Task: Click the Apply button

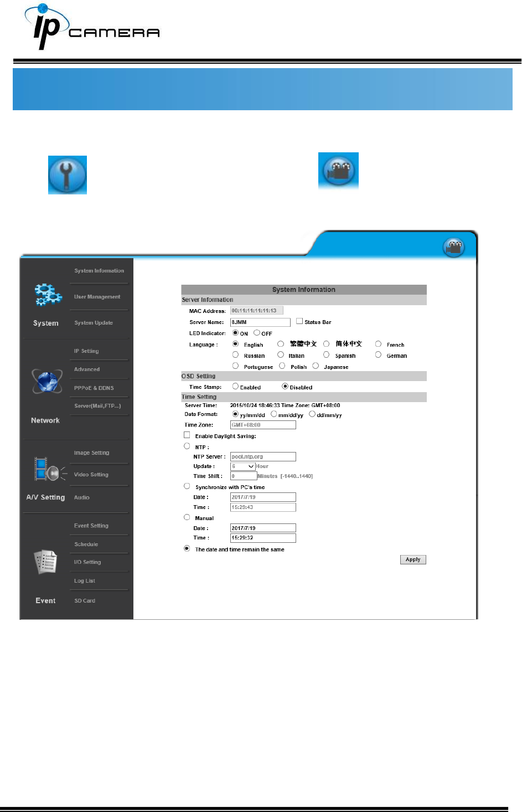Action: pyautogui.click(x=413, y=559)
